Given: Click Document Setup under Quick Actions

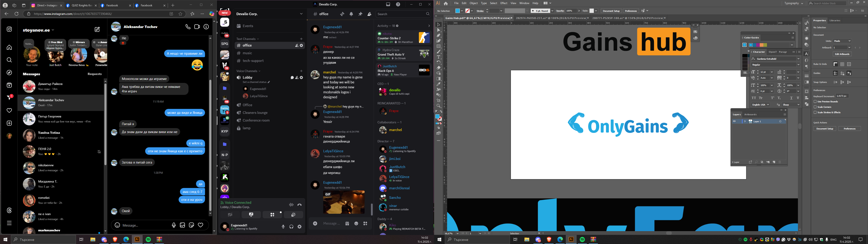Looking at the screenshot, I should [825, 128].
